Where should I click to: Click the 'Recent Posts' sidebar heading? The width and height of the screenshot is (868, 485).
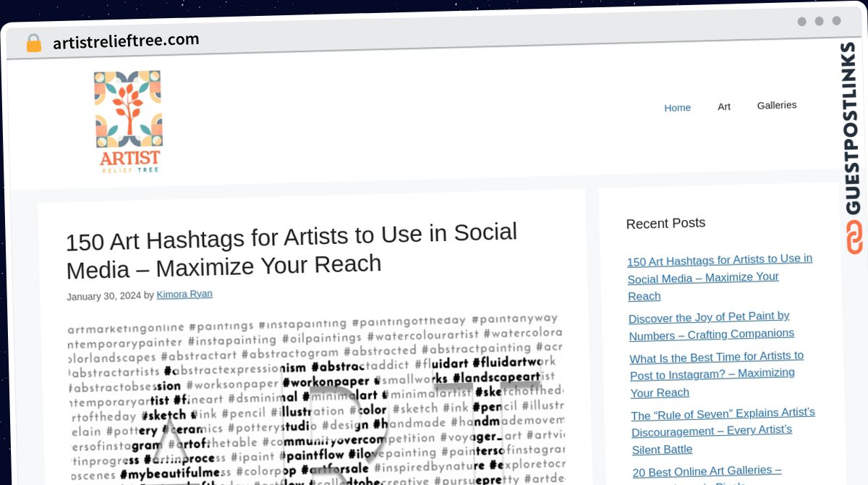[x=665, y=223]
